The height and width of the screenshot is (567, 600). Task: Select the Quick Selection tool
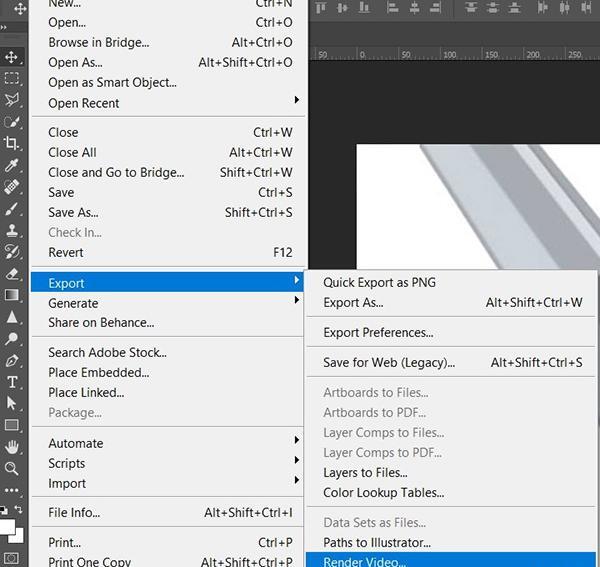click(x=11, y=122)
